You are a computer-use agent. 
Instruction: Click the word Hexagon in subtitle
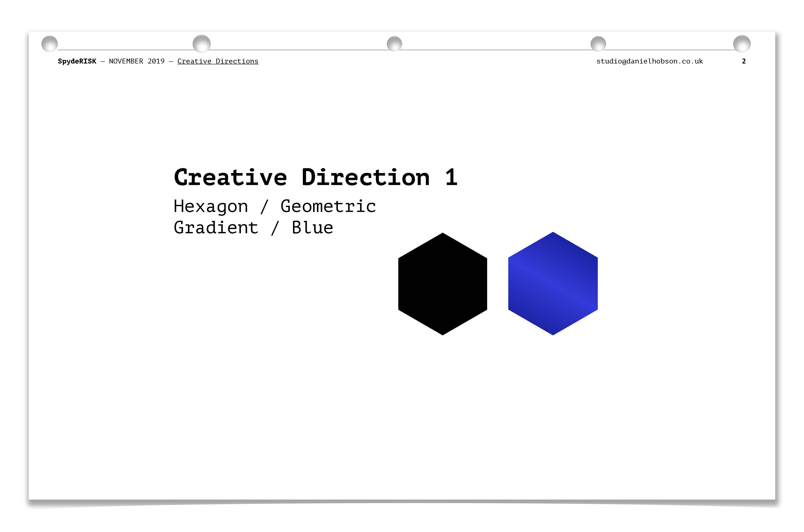211,206
